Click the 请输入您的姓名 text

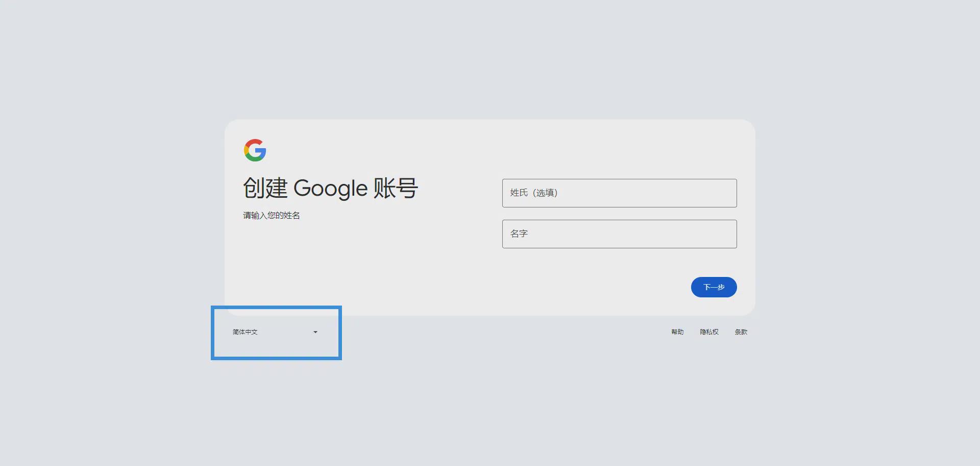click(x=272, y=216)
